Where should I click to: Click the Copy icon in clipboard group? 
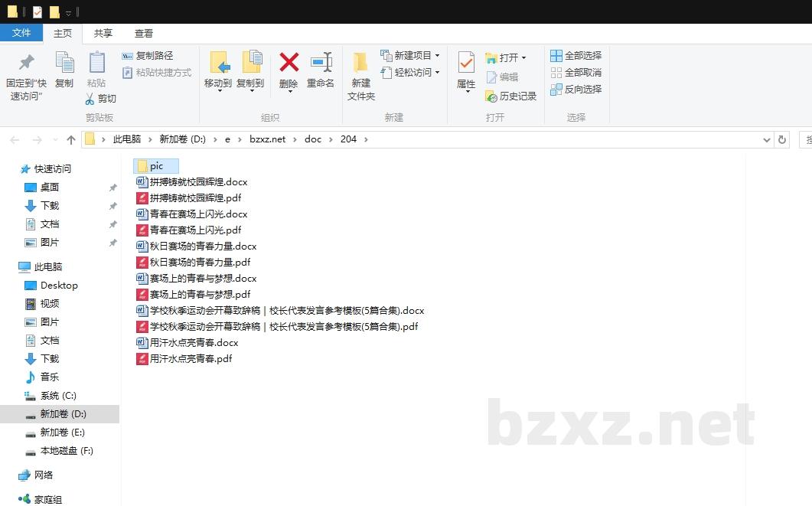click(64, 63)
